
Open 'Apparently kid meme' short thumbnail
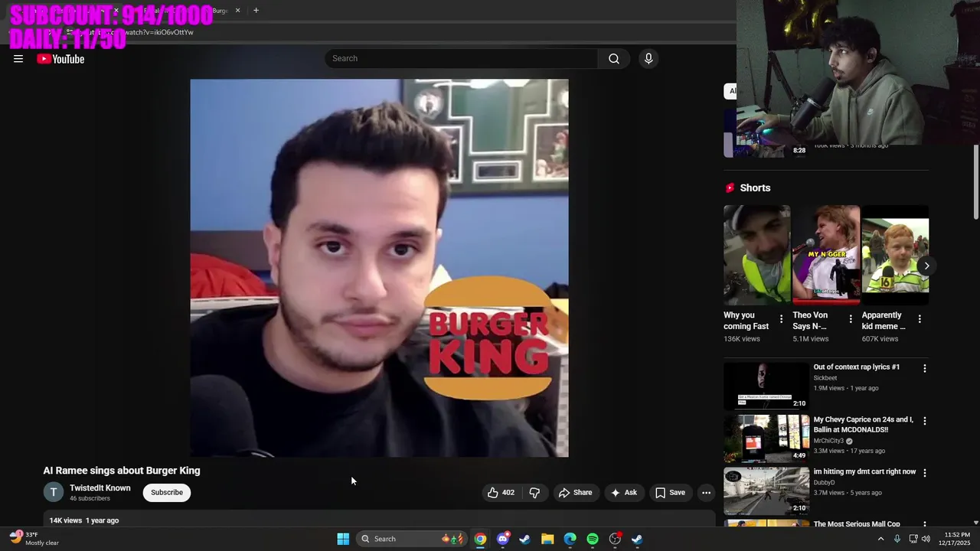click(x=895, y=255)
